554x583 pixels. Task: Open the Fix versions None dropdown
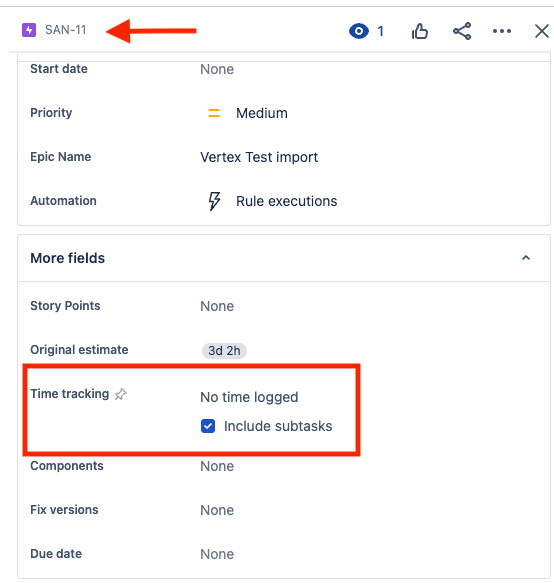coord(217,510)
